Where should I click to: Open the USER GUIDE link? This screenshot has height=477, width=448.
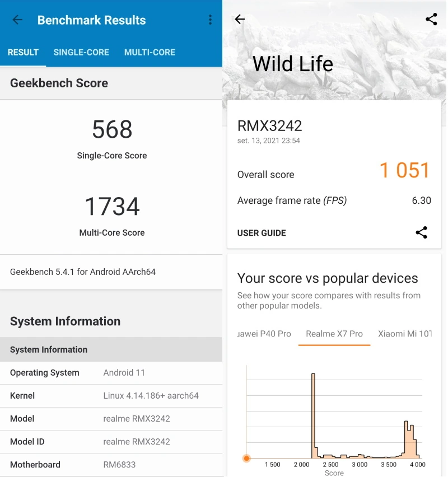pos(262,233)
